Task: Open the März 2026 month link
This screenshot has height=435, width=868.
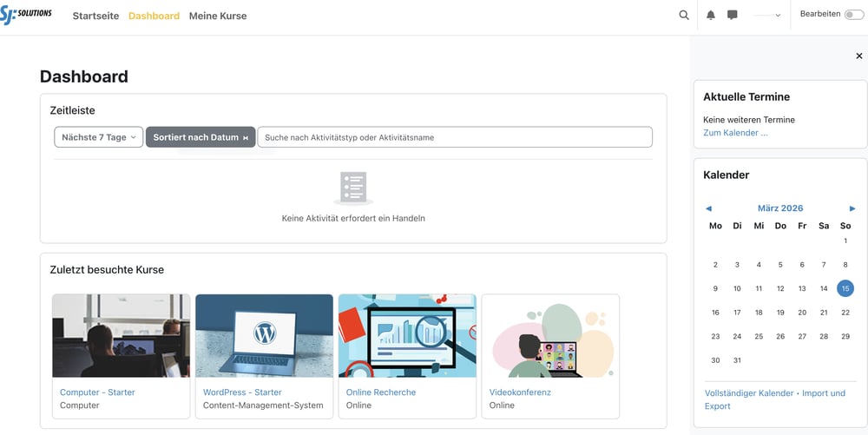Action: (780, 208)
